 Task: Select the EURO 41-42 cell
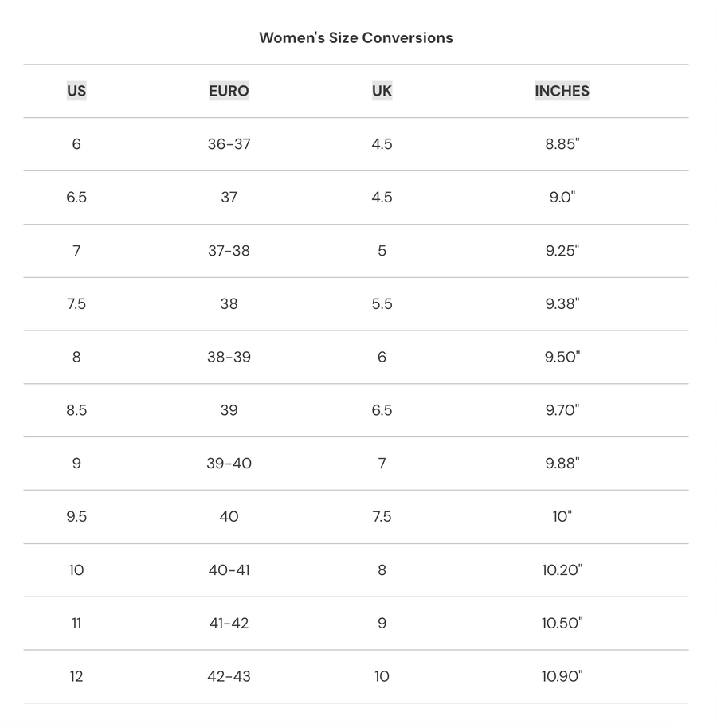229,623
